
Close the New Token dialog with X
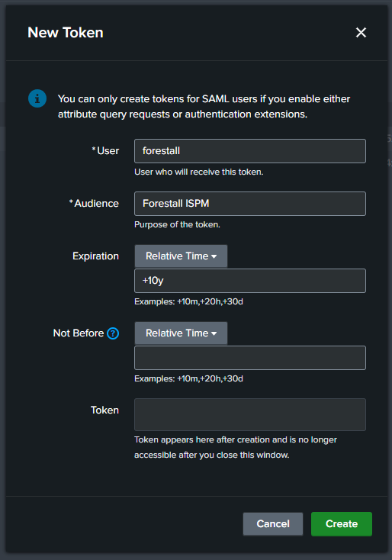click(x=361, y=33)
